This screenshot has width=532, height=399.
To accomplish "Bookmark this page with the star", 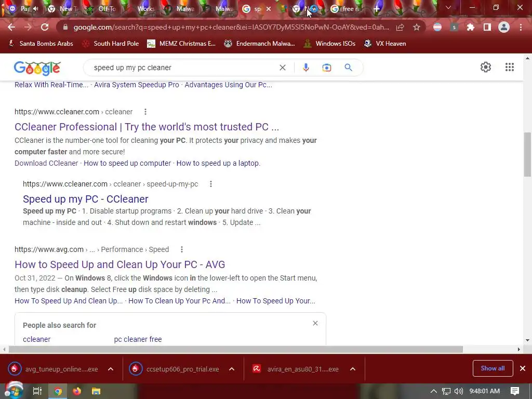I will click(x=417, y=27).
